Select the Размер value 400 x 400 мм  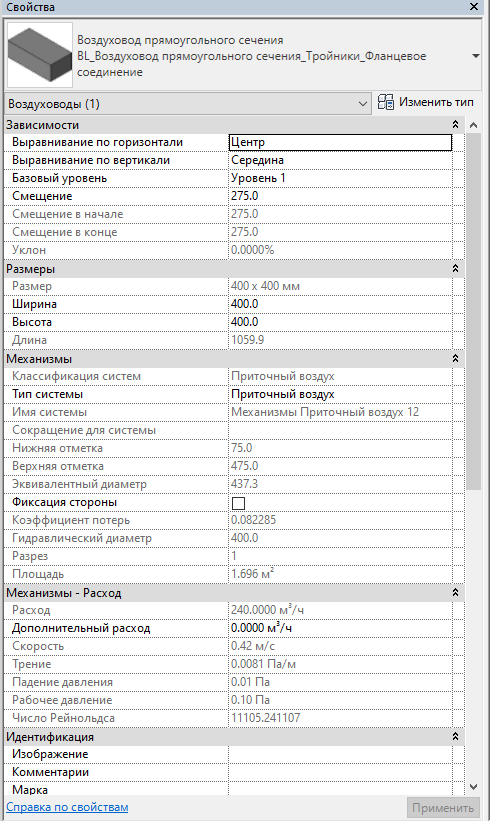coord(265,286)
